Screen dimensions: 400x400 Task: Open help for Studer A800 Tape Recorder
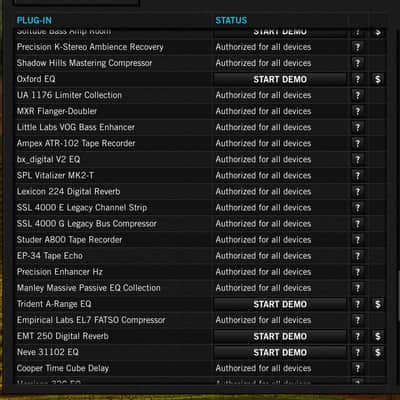click(x=357, y=240)
